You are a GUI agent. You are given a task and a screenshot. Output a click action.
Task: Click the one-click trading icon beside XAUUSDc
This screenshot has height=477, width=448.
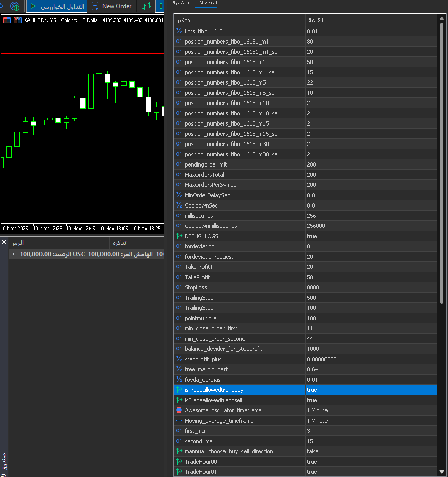point(18,20)
